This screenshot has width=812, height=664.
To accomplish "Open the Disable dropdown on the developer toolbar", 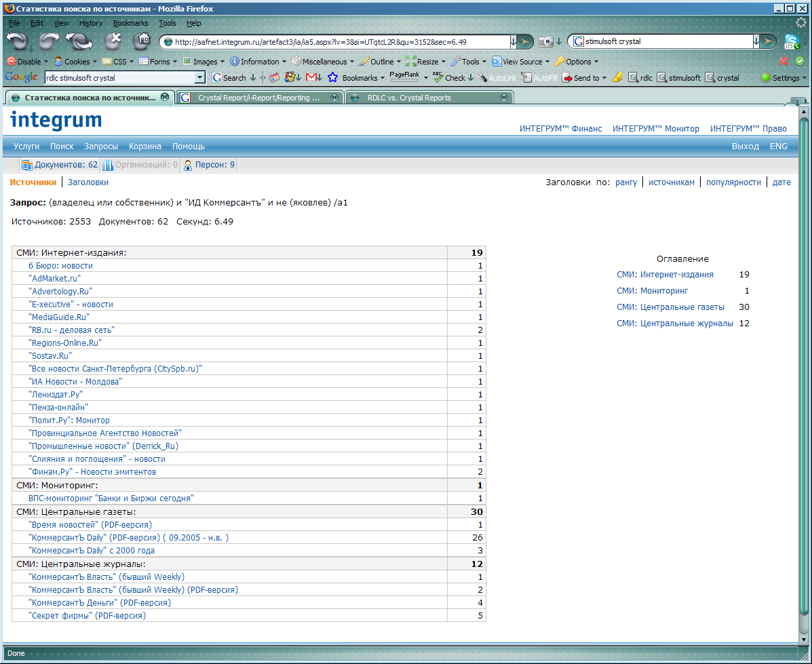I will [27, 62].
